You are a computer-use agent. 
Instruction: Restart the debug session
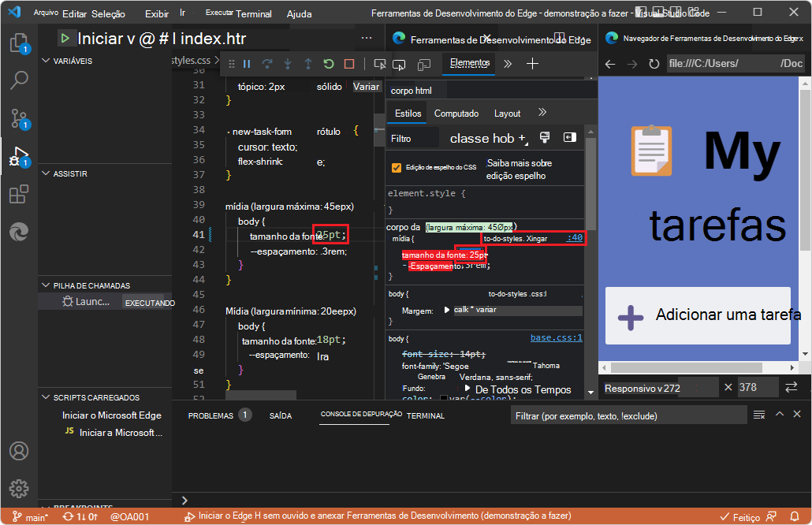point(329,64)
